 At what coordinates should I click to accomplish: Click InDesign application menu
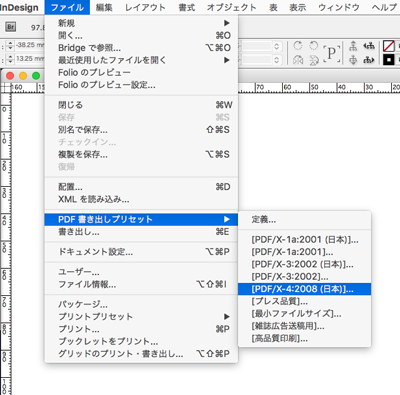click(x=19, y=7)
